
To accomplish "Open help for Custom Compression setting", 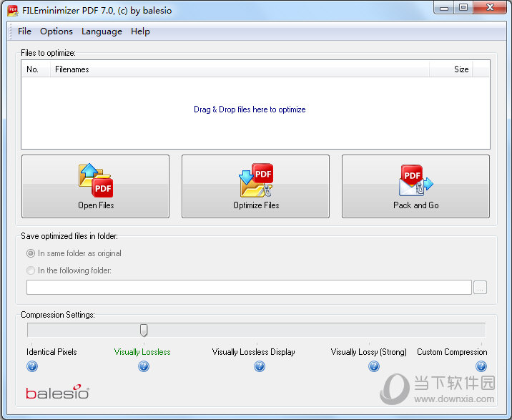I will [481, 366].
